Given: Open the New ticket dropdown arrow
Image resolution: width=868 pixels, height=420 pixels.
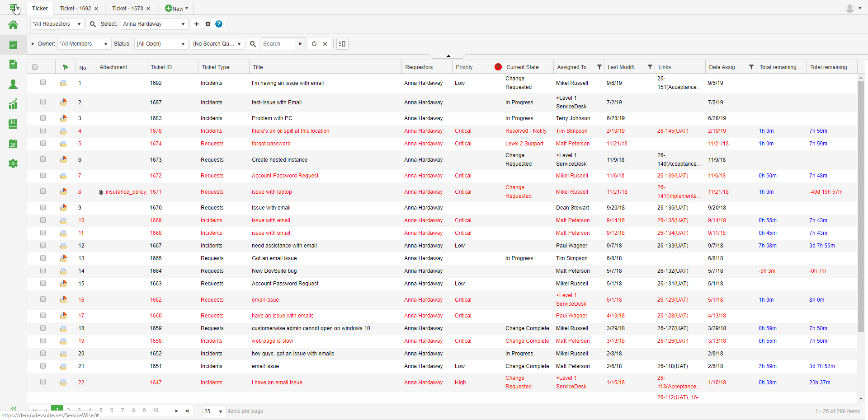Looking at the screenshot, I should tap(187, 8).
